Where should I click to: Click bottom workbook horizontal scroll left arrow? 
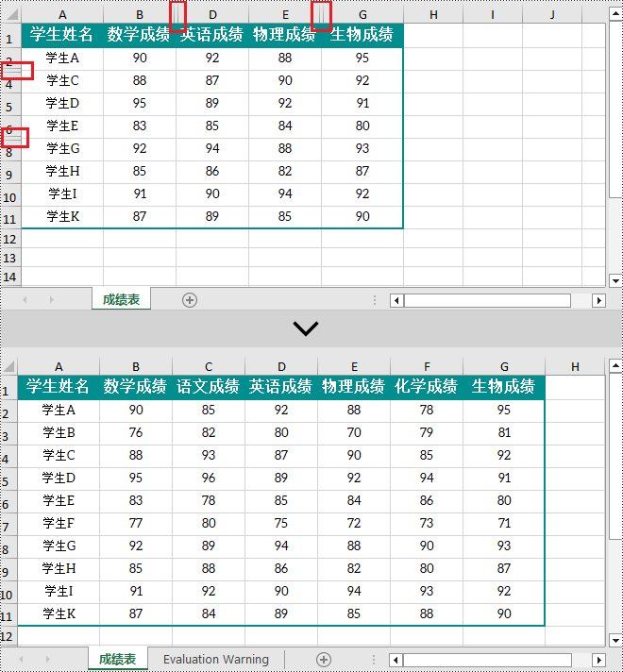pos(396,660)
